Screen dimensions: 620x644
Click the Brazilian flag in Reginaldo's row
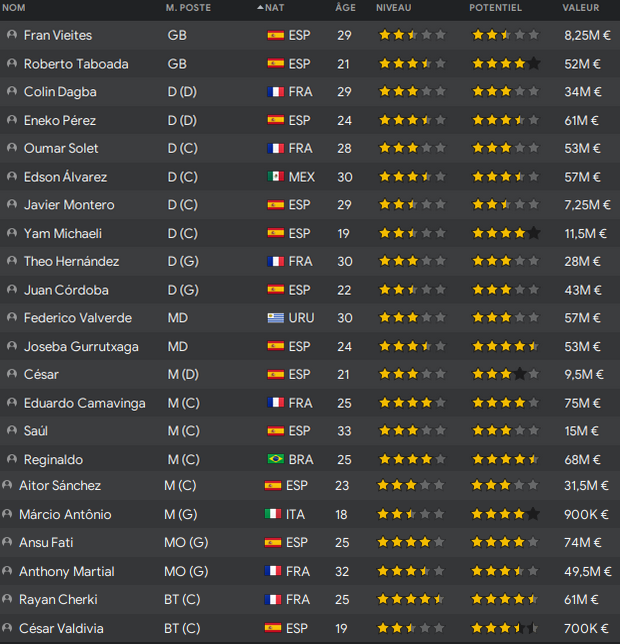click(275, 460)
